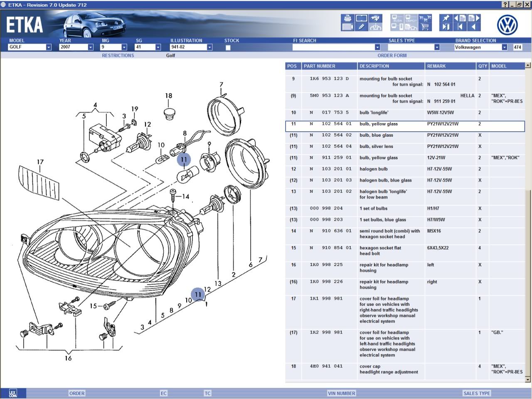The image size is (532, 399).
Task: Expand the SG dropdown
Action: tap(158, 47)
